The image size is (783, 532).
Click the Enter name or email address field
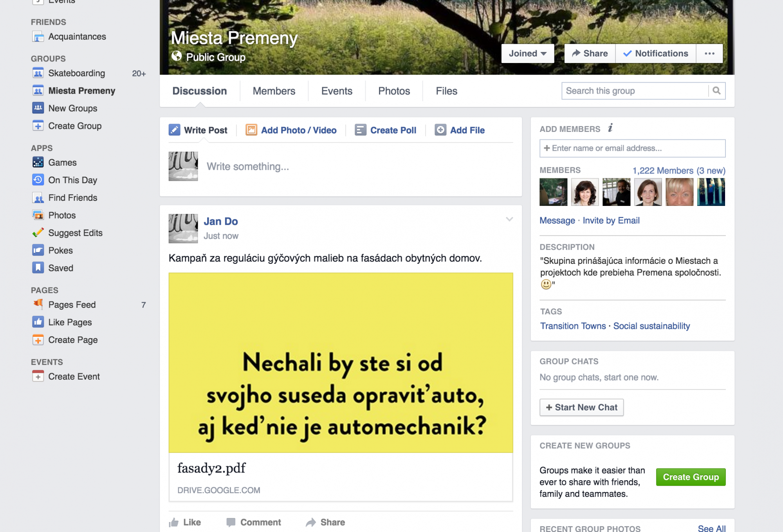click(632, 148)
